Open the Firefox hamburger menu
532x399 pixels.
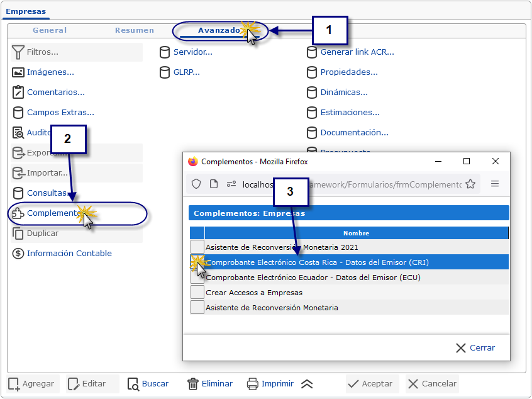(x=495, y=184)
